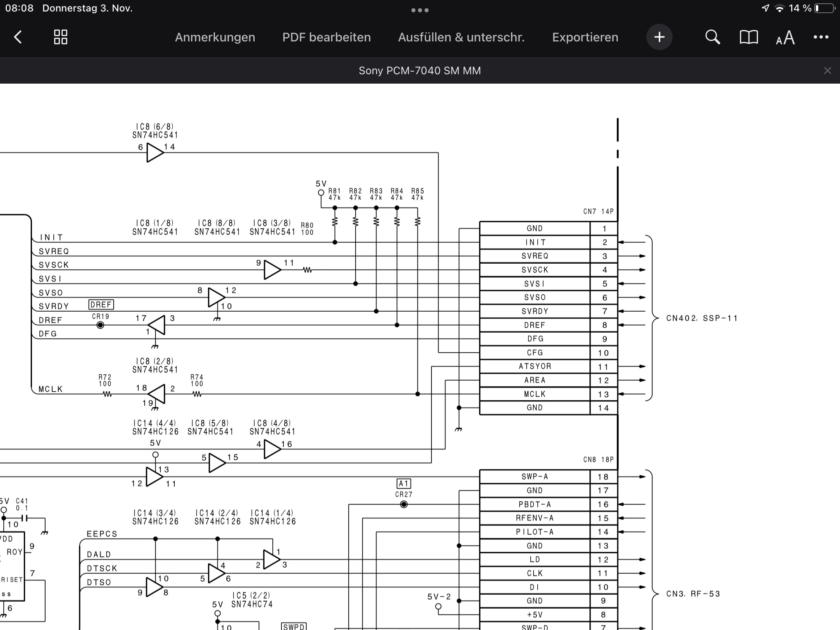Open the Exportieren tab
Image resolution: width=840 pixels, height=630 pixels.
pyautogui.click(x=585, y=37)
